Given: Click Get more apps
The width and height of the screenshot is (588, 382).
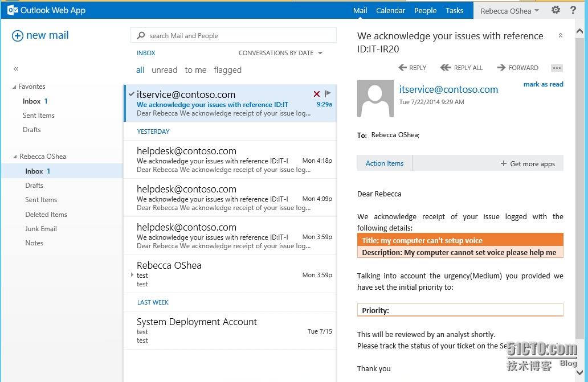Looking at the screenshot, I should (x=532, y=163).
